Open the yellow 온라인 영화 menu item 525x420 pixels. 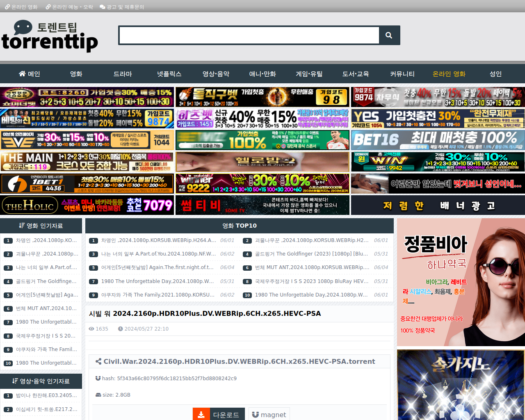pyautogui.click(x=449, y=74)
